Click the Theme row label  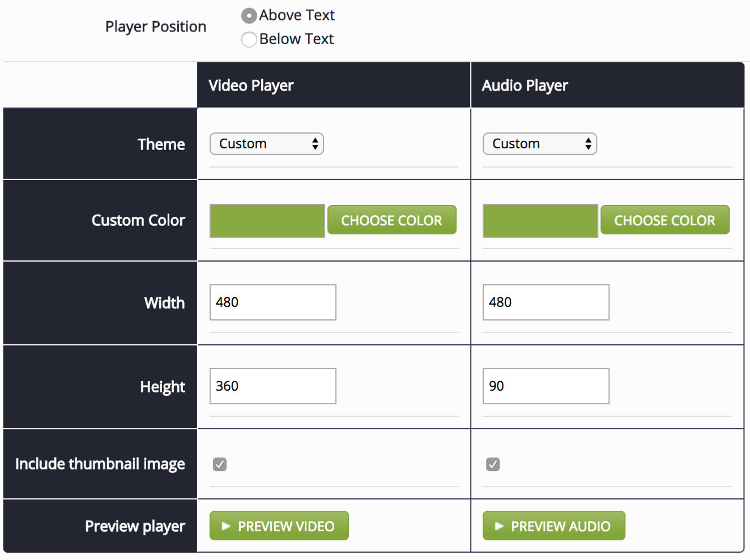pos(161,144)
